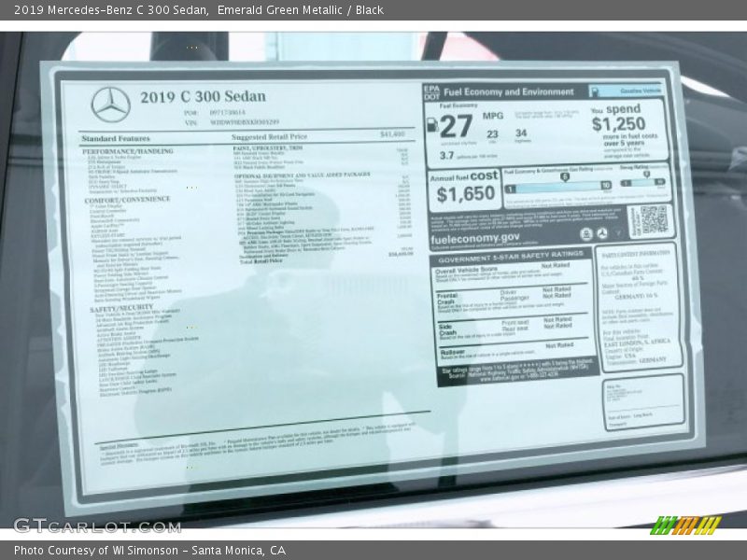Click the 'Frontal Crash' rating row

coord(511,301)
